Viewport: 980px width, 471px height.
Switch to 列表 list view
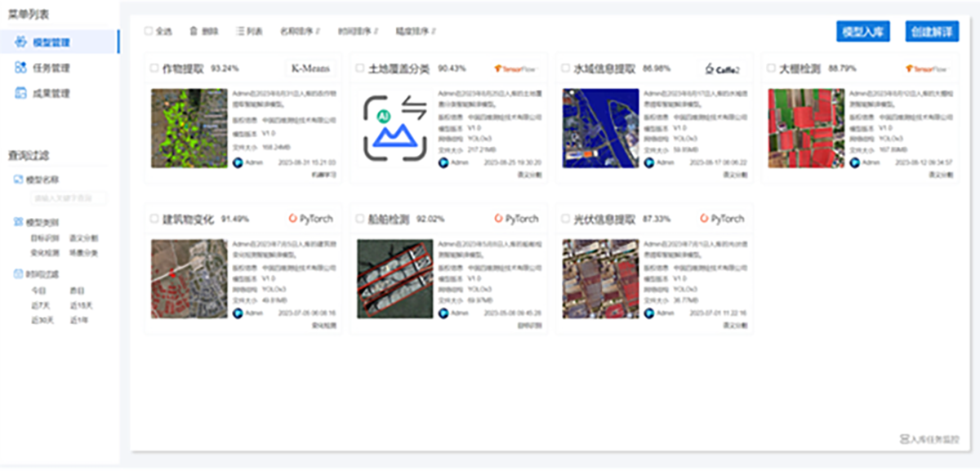(x=250, y=31)
